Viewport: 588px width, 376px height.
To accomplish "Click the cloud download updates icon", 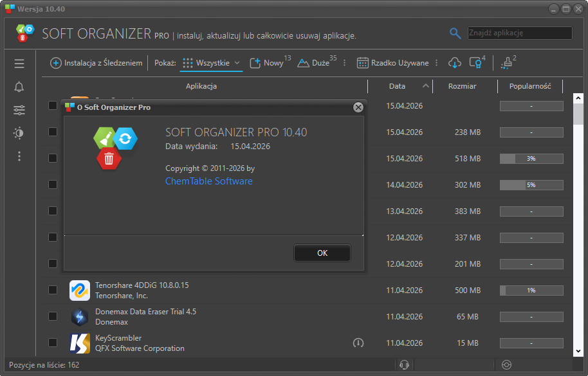I will (x=454, y=63).
